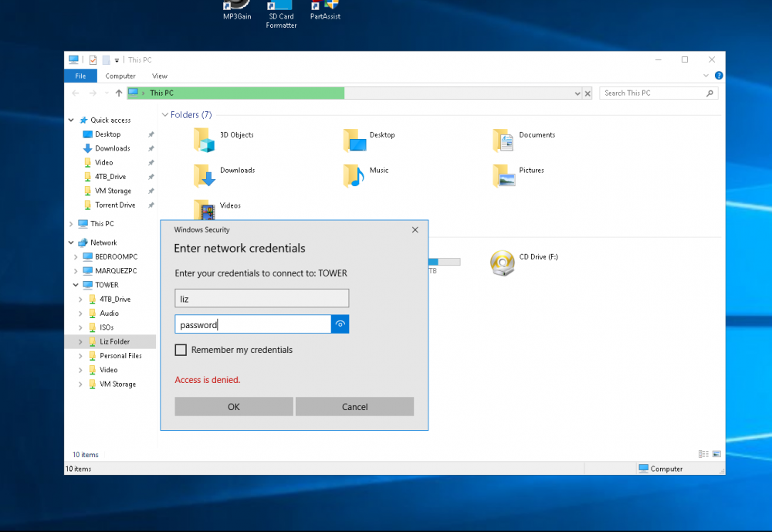Go back using the back arrow
Image resolution: width=772 pixels, height=532 pixels.
(76, 93)
